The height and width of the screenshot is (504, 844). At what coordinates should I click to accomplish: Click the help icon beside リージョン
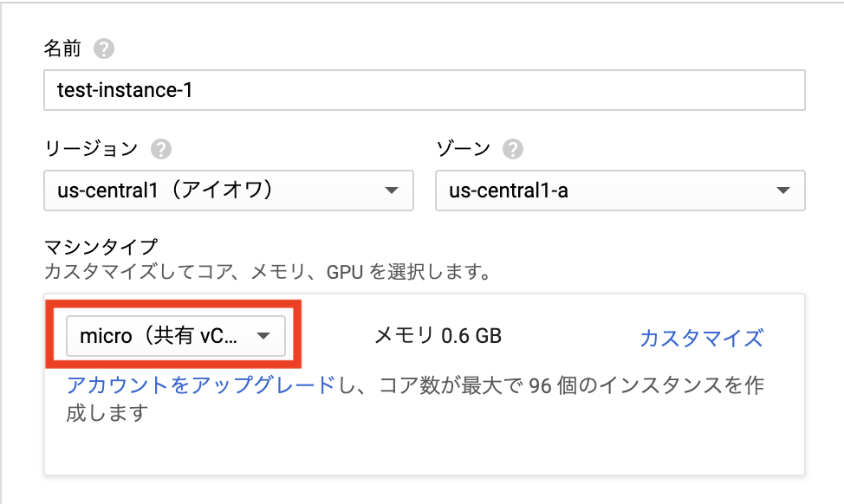click(x=160, y=149)
